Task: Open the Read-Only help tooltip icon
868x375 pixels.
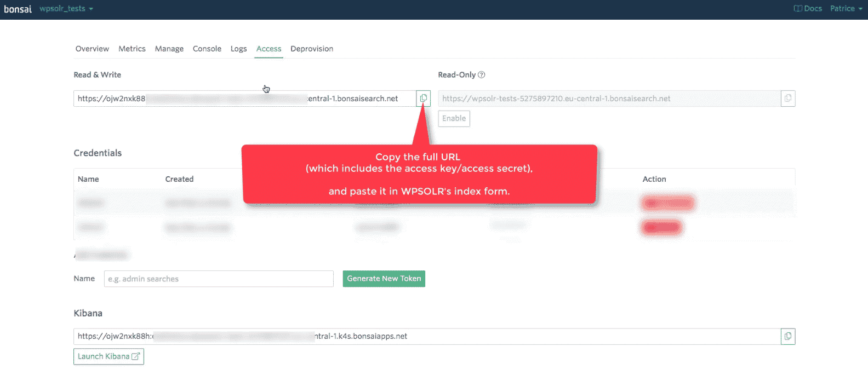Action: [482, 75]
